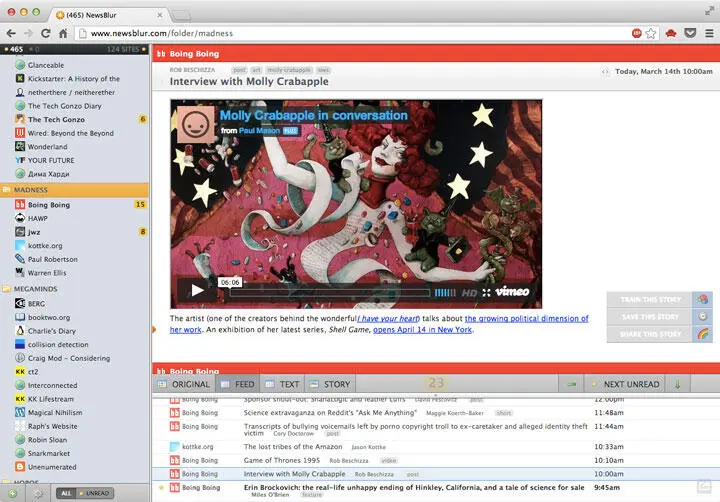Open link 'opens April 14 in New York'
Image resolution: width=720 pixels, height=502 pixels.
pyautogui.click(x=422, y=329)
